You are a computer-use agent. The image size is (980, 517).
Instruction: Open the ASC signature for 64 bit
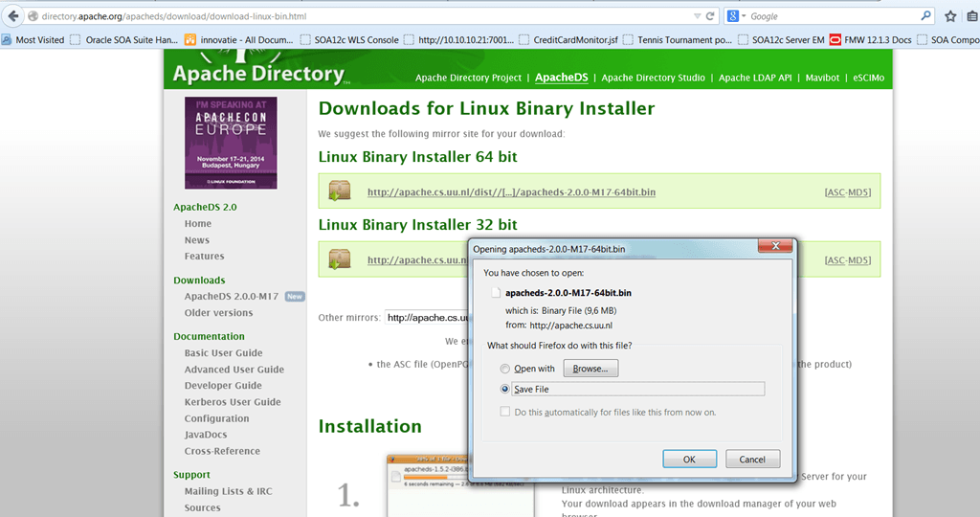point(835,192)
